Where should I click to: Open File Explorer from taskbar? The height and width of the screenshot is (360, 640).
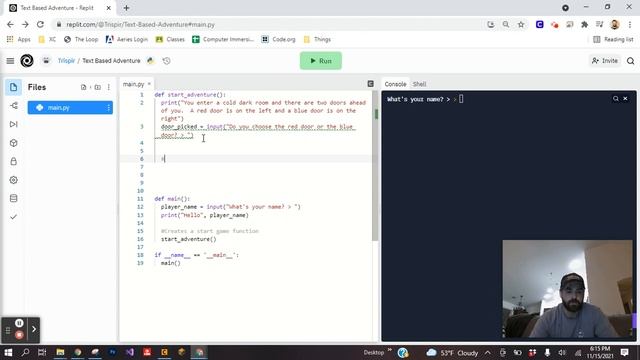tap(60, 352)
